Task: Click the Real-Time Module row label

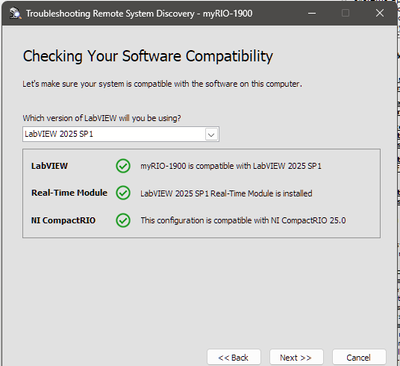Action: tap(69, 193)
